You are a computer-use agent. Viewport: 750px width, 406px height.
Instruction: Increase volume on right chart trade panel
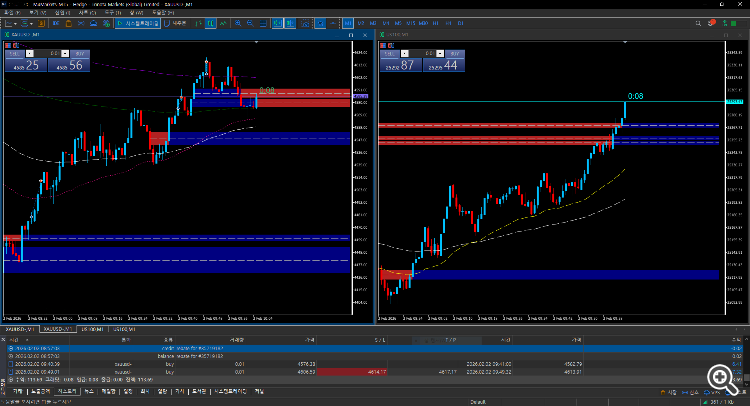tap(440, 54)
